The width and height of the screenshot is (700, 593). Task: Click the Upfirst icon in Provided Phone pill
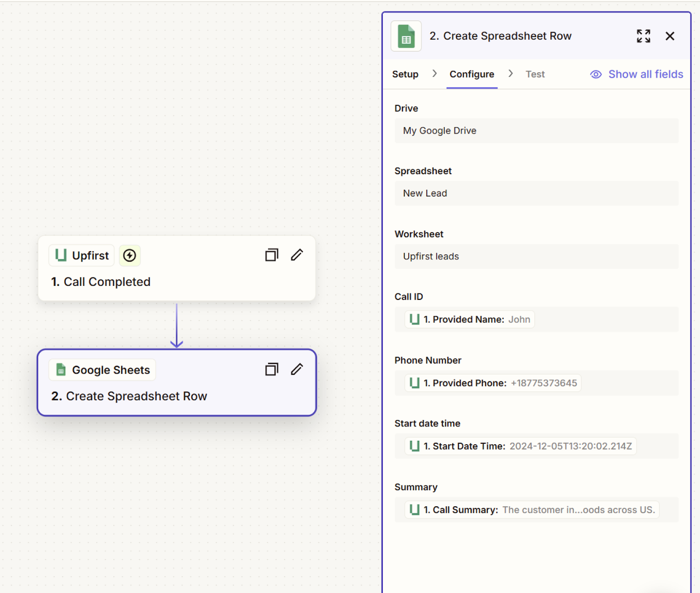(414, 383)
